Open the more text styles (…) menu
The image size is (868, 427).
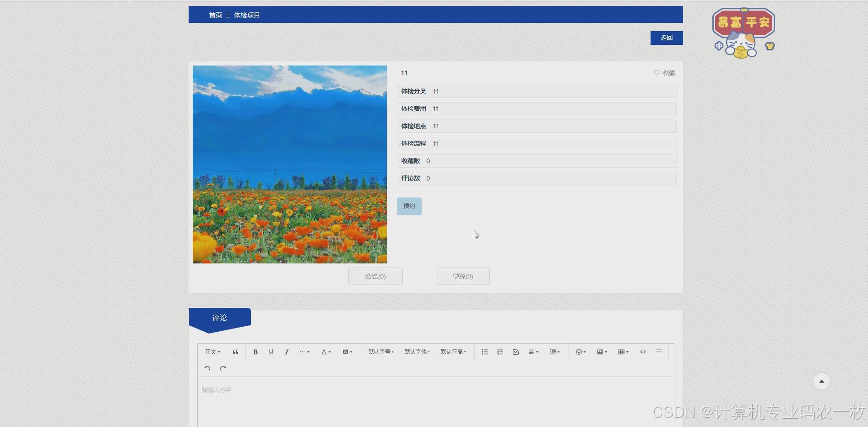(304, 352)
